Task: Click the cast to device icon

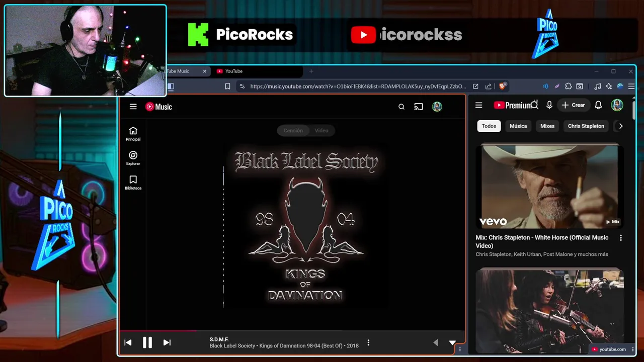Action: (x=419, y=107)
